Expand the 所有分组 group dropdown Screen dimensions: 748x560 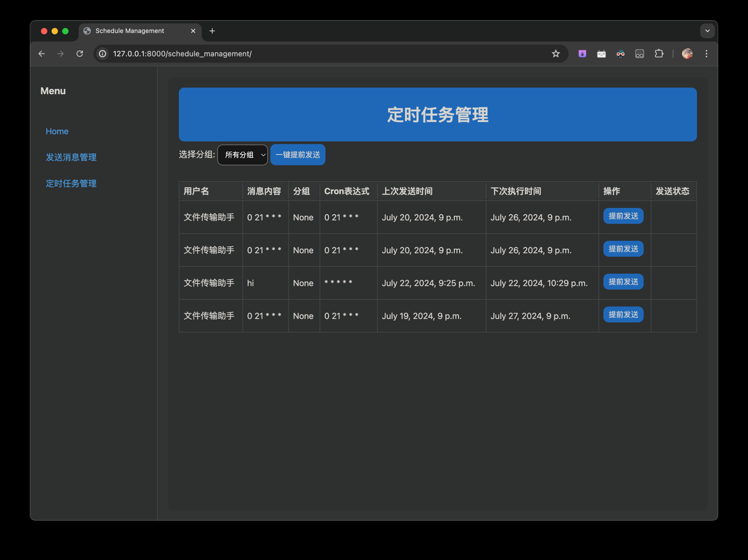pos(242,155)
